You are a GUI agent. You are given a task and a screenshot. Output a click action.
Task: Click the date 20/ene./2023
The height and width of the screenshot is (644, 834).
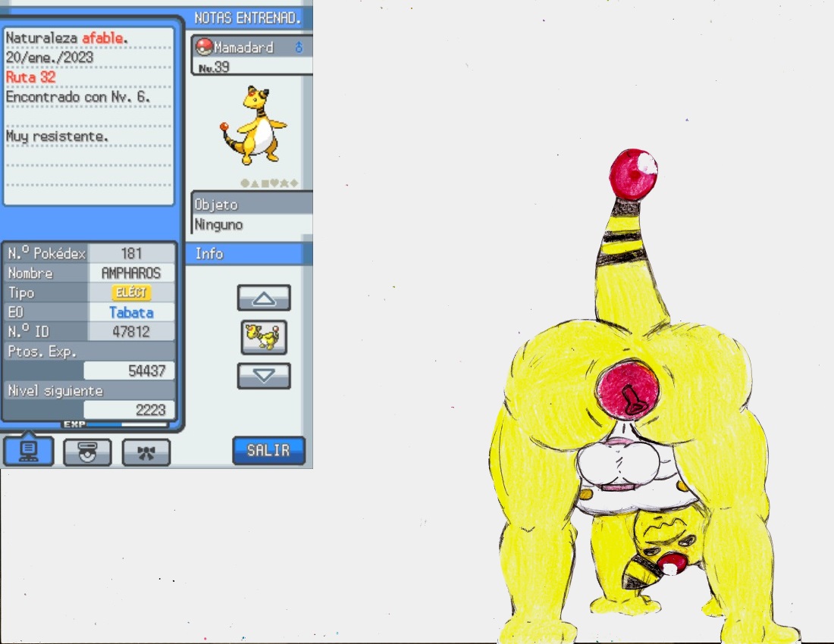coord(49,58)
